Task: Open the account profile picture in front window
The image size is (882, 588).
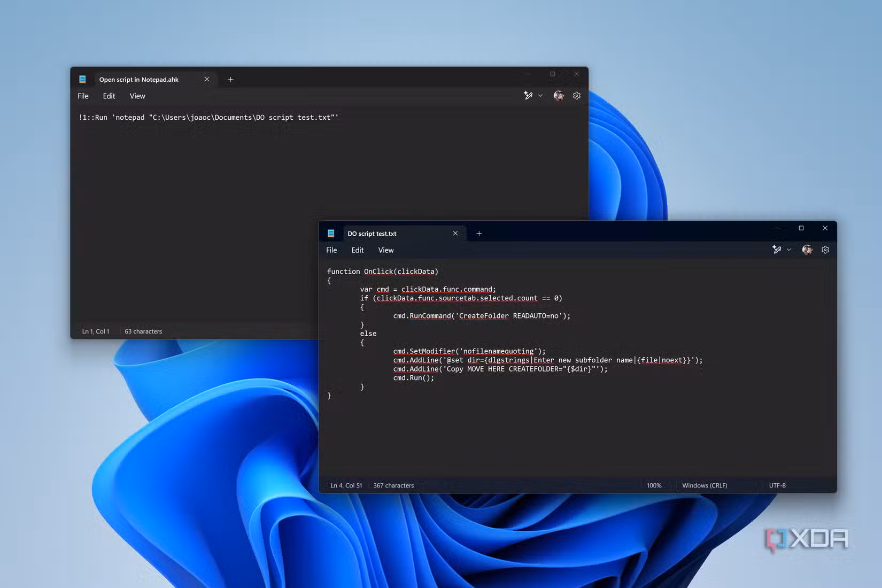Action: [x=807, y=250]
